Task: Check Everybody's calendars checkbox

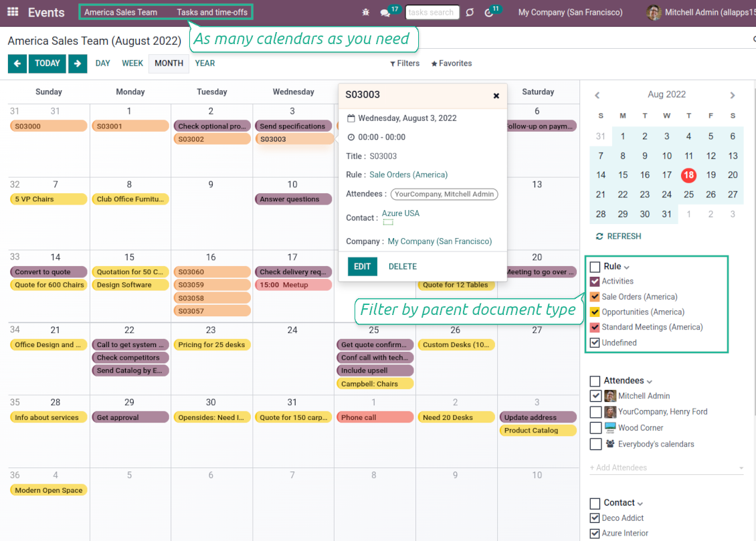Action: tap(596, 443)
